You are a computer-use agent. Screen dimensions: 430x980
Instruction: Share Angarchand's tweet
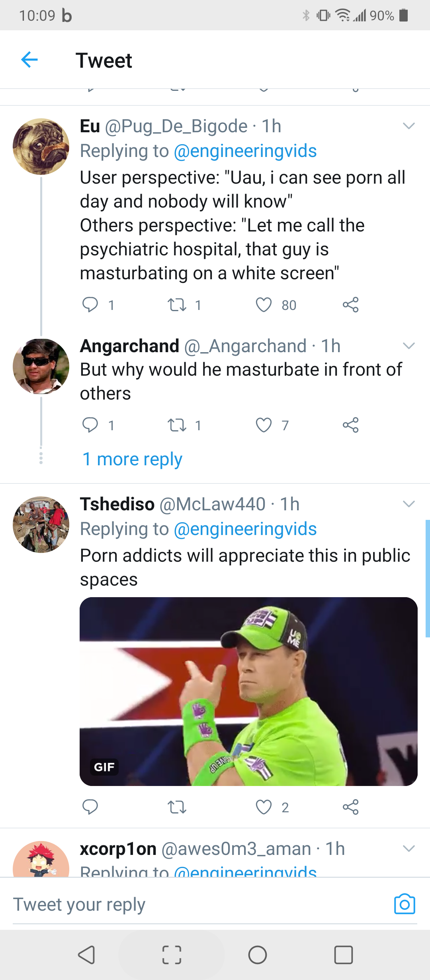(351, 425)
